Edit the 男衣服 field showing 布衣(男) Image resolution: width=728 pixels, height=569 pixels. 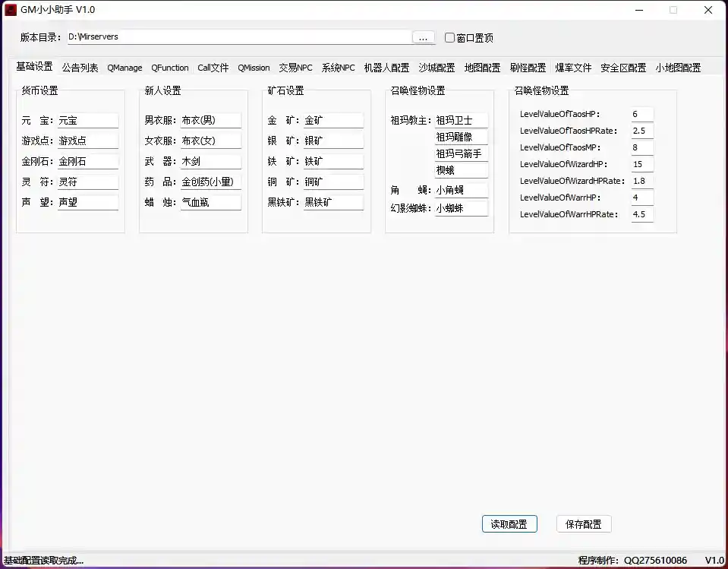tap(211, 120)
